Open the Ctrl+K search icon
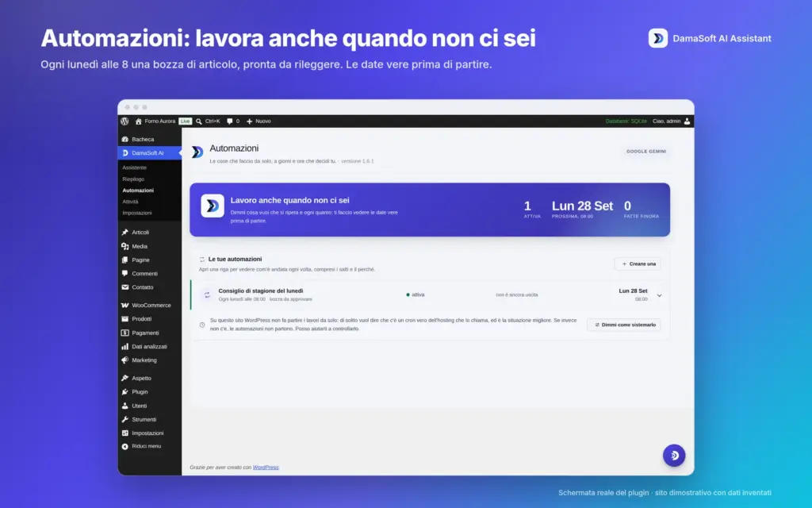 pos(199,121)
